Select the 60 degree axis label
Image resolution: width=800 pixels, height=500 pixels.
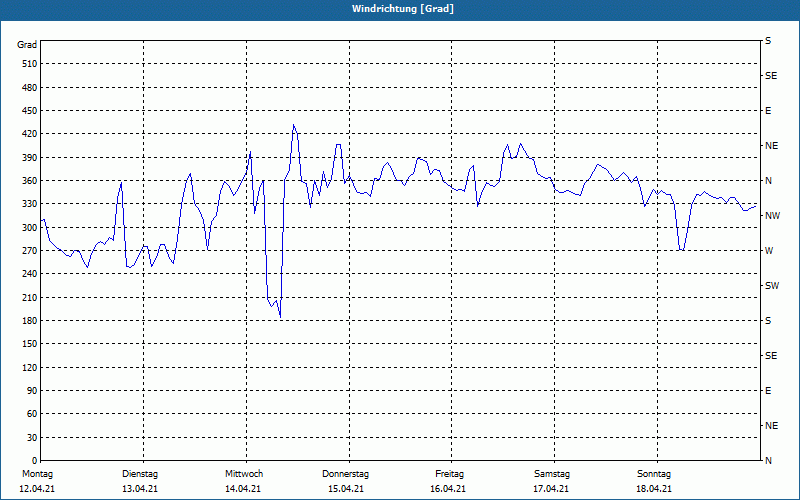point(32,414)
